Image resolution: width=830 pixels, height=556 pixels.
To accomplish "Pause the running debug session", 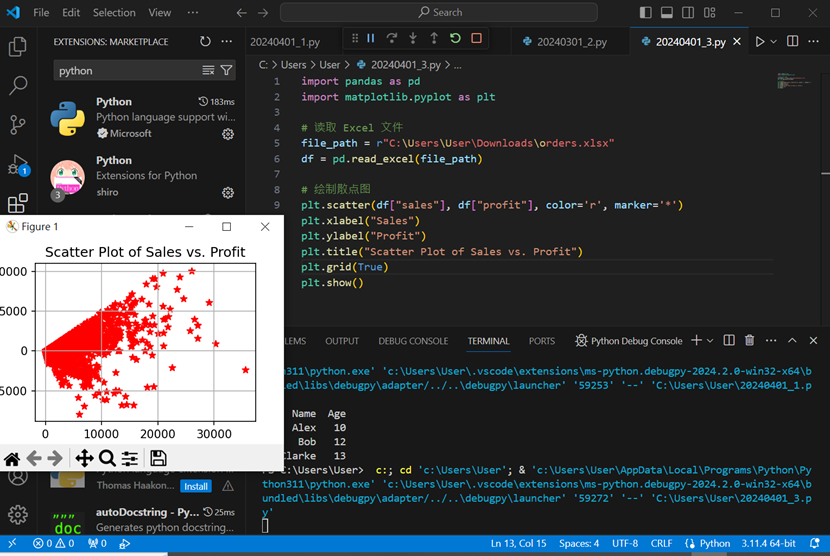I will [x=370, y=38].
